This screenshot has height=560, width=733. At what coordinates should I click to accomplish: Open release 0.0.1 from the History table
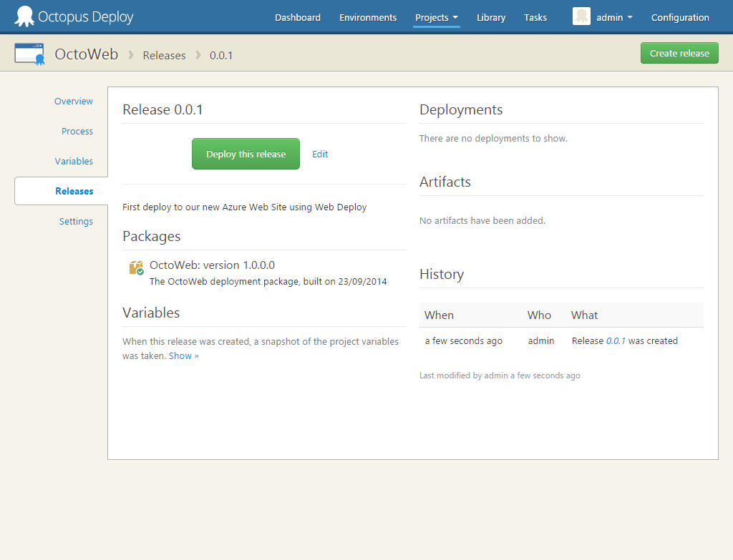pyautogui.click(x=616, y=340)
